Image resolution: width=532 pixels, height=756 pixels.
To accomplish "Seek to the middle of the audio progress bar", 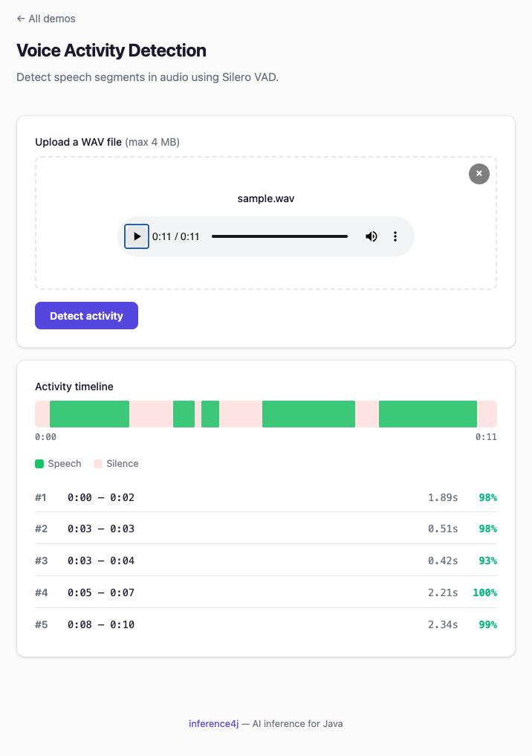I will pyautogui.click(x=279, y=236).
